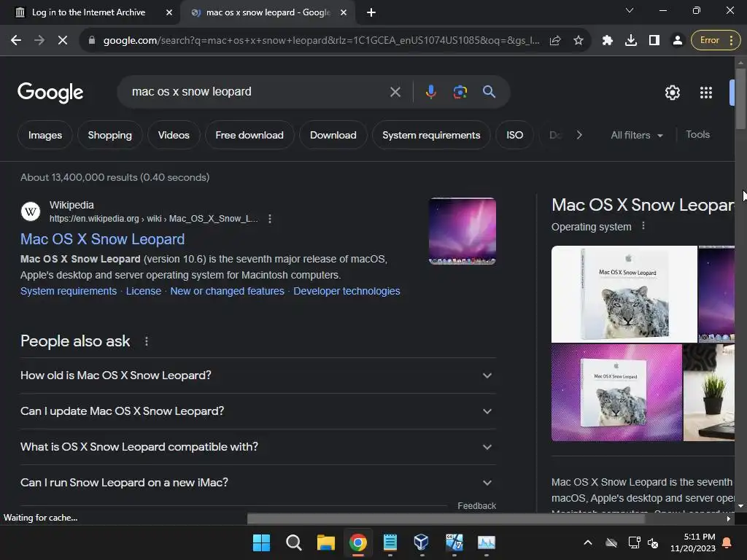Filter results by Videos
The image size is (747, 560).
tap(174, 135)
